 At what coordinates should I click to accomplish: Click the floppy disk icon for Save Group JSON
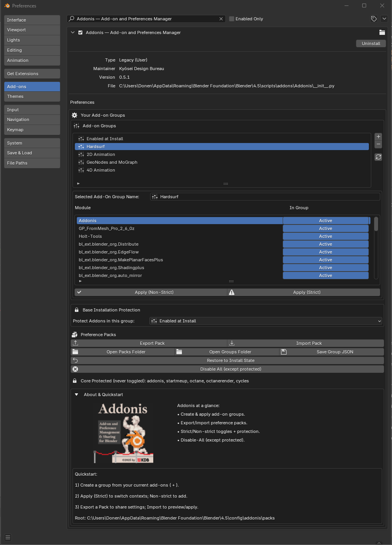click(284, 352)
